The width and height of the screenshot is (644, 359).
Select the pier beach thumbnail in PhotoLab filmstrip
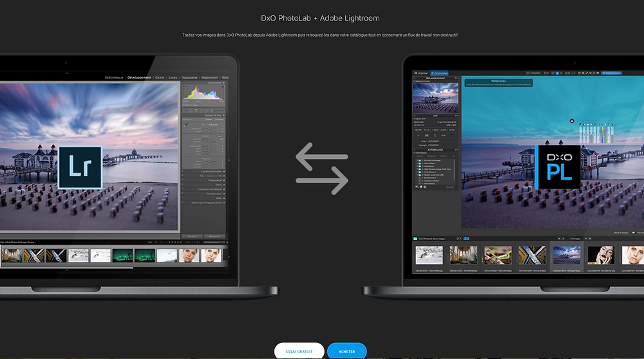567,255
